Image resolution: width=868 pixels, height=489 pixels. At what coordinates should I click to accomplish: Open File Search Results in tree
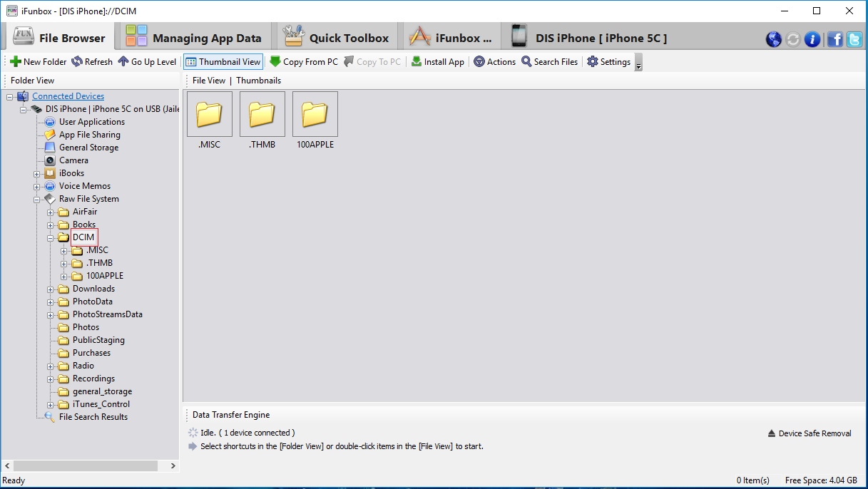(93, 417)
